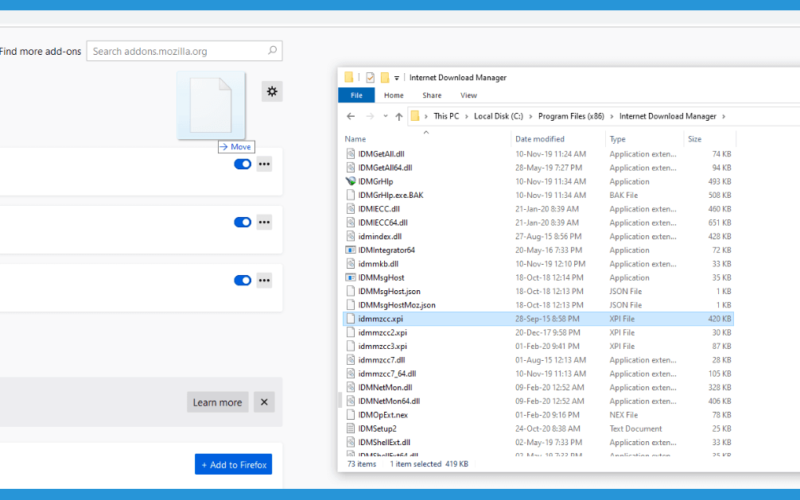
Task: Open the View ribbon tab
Action: tap(468, 95)
